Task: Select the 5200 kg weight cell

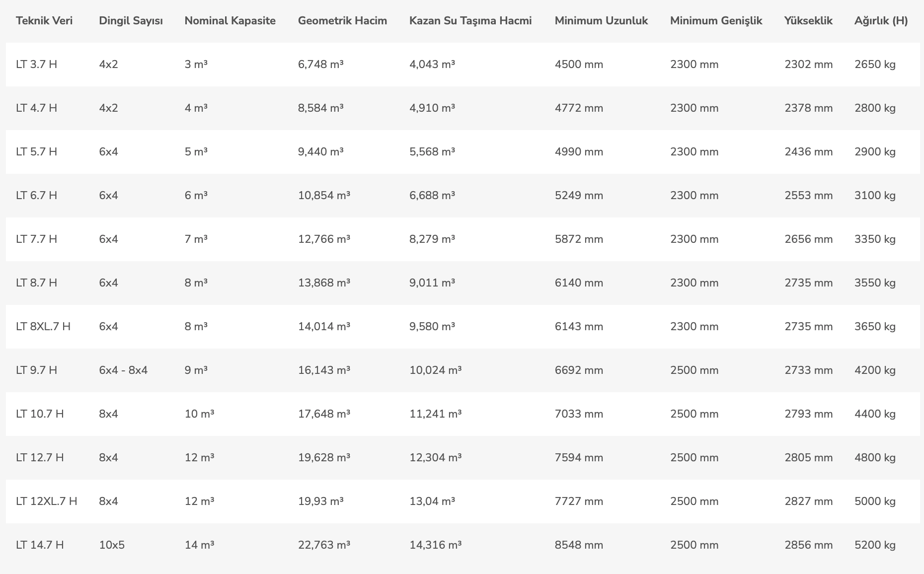Action: click(x=875, y=545)
